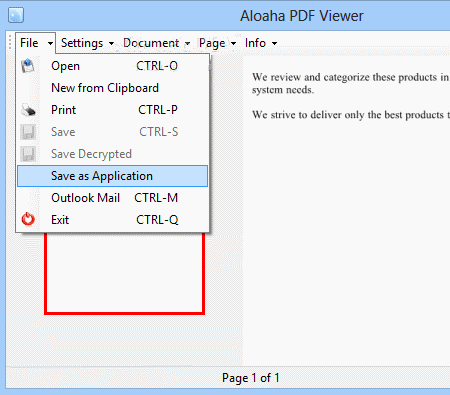Expand the Document menu dropdown
Screen dimensions: 450x395
[x=187, y=43]
